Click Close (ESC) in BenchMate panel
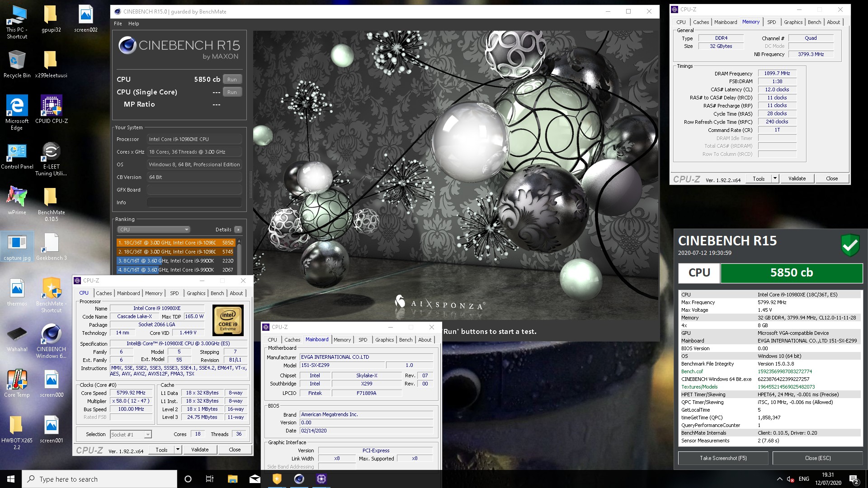The width and height of the screenshot is (868, 488). click(x=817, y=458)
